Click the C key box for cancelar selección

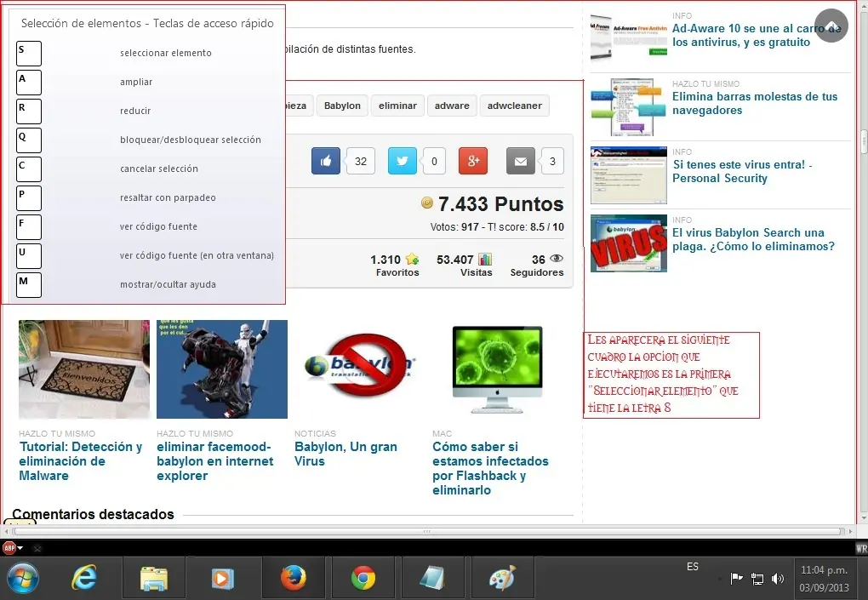(29, 169)
